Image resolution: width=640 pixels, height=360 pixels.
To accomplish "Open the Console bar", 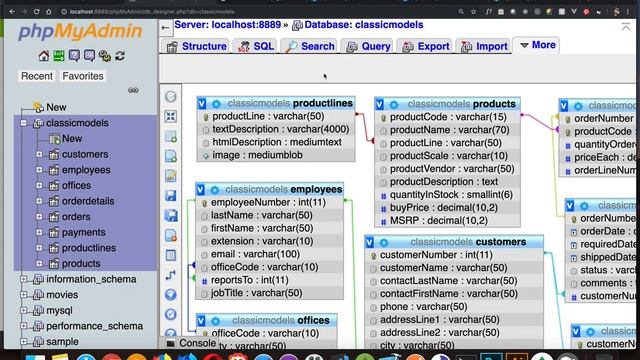I will pos(191,343).
